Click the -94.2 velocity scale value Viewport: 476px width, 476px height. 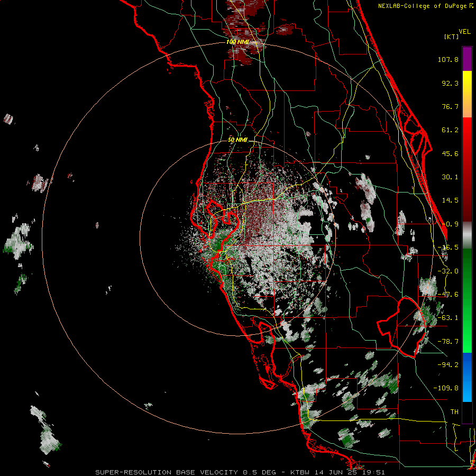point(448,364)
